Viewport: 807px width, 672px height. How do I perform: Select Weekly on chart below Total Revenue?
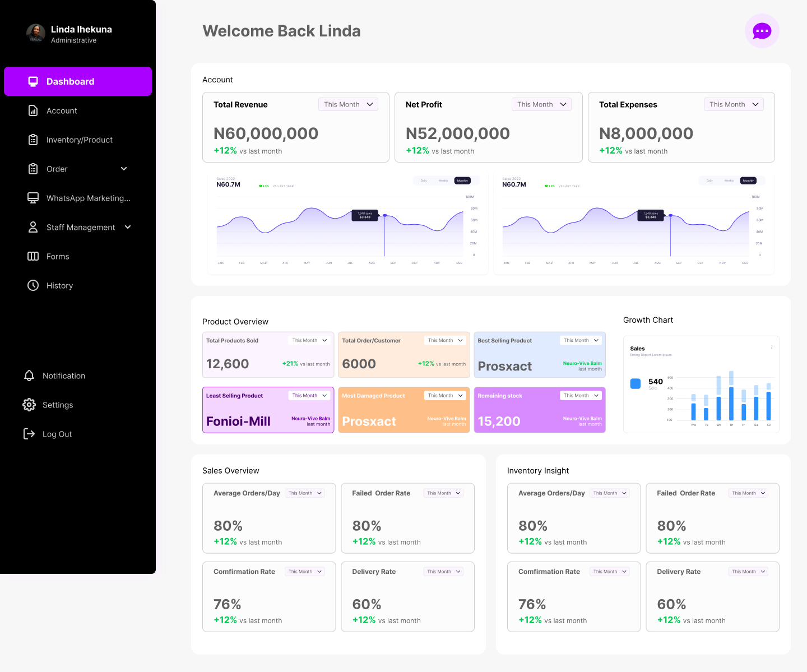(443, 180)
